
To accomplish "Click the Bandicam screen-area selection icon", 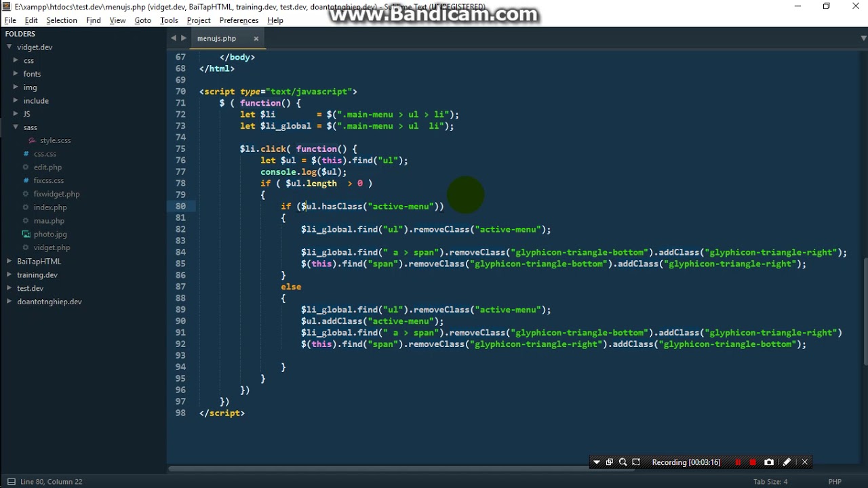I will coord(636,462).
